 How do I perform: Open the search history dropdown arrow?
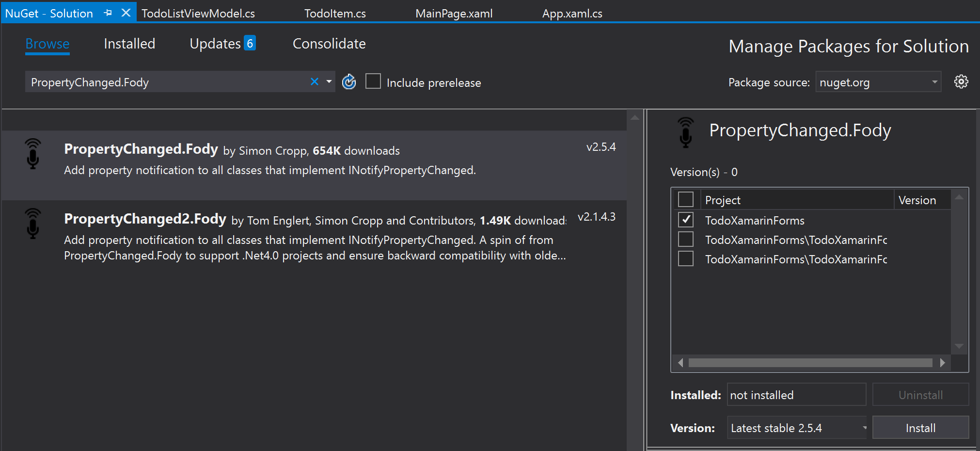pos(329,81)
